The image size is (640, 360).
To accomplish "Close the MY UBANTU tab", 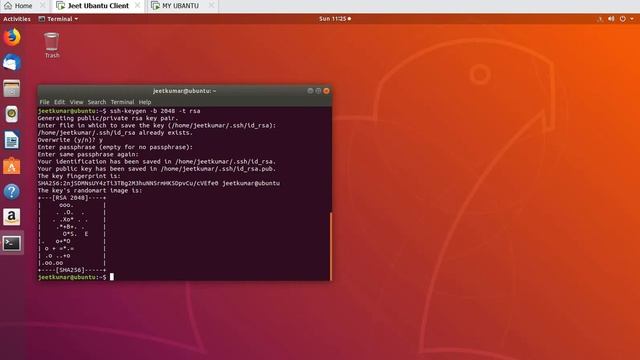I will click(211, 6).
